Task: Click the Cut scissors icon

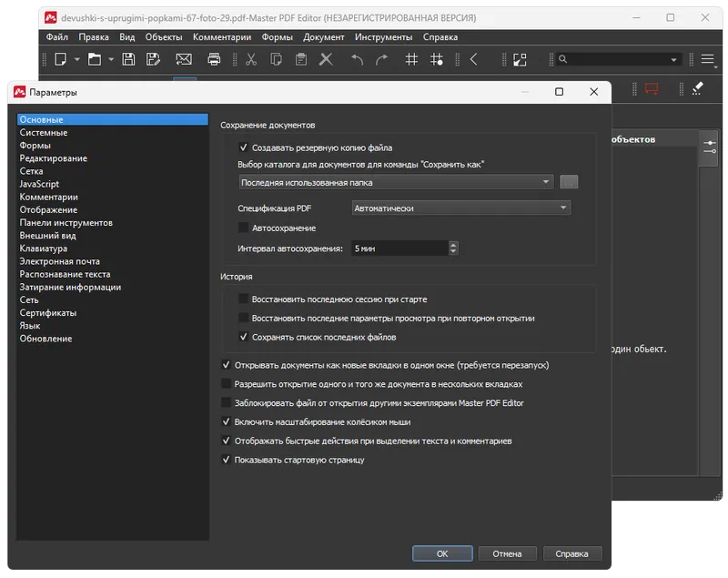Action: tap(251, 60)
